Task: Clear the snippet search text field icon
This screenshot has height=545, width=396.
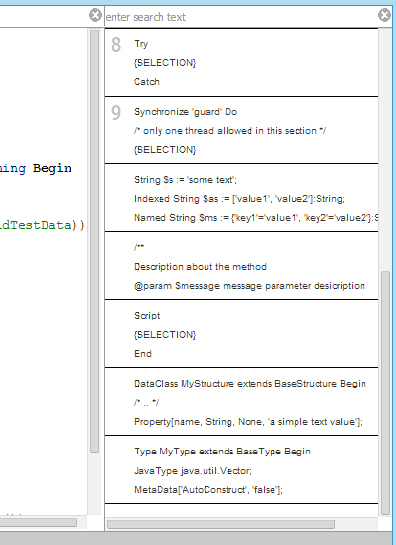Action: 384,16
